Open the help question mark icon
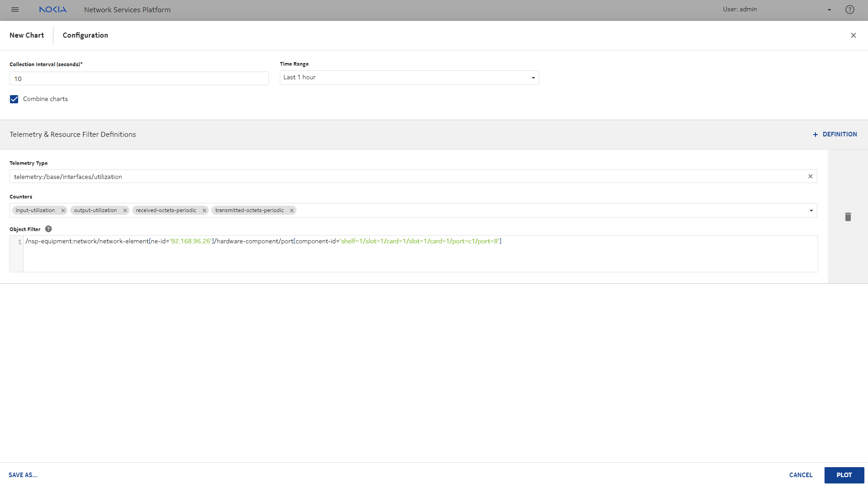The width and height of the screenshot is (868, 488). click(849, 10)
